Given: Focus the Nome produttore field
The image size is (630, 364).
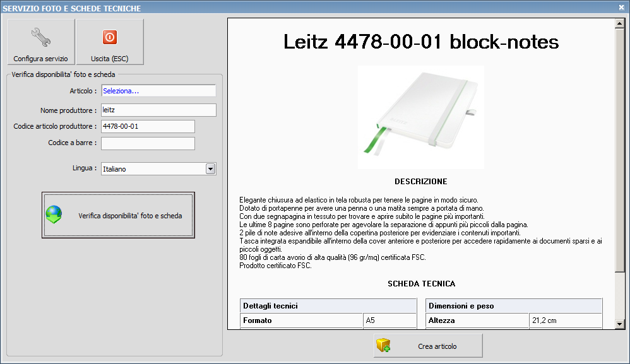Looking at the screenshot, I should point(158,110).
